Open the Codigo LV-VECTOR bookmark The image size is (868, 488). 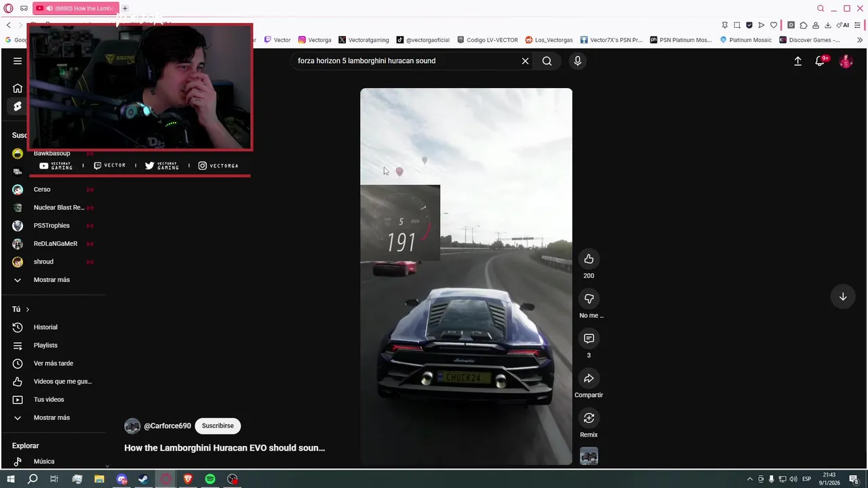tap(488, 40)
